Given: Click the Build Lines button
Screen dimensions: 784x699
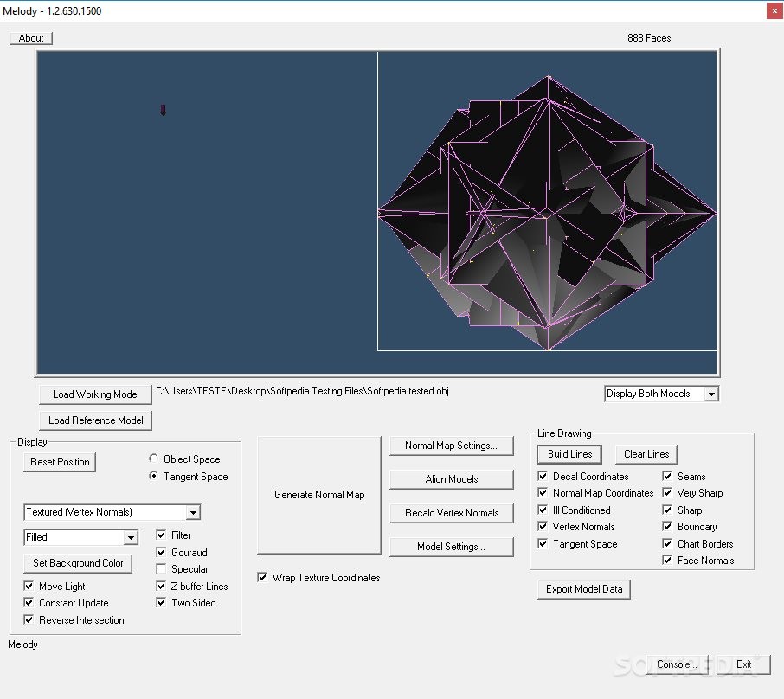Looking at the screenshot, I should pos(569,454).
